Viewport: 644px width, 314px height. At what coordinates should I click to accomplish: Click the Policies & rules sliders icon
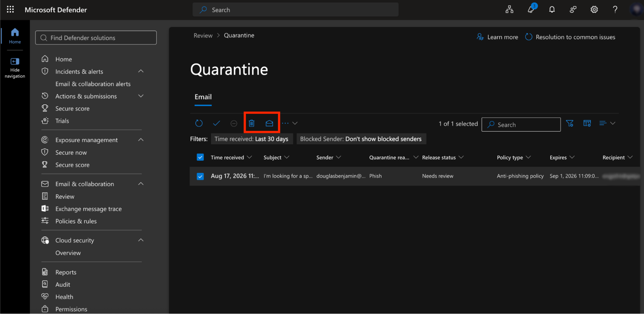[x=45, y=221]
